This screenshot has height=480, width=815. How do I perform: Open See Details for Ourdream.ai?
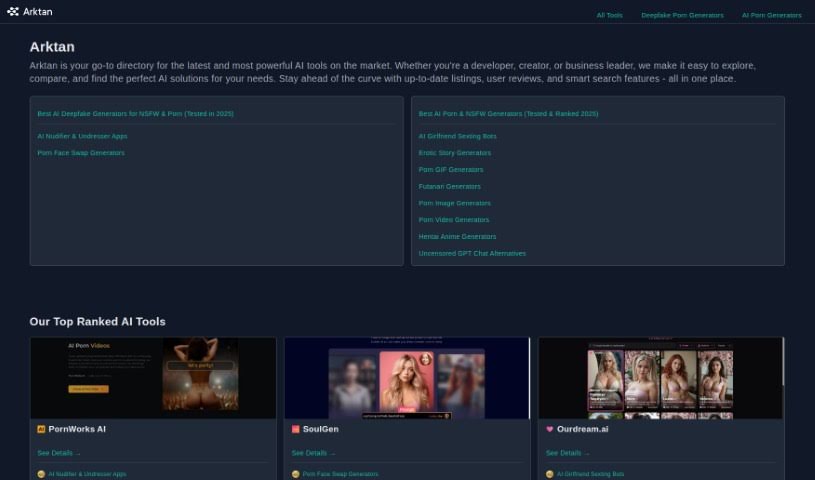tap(567, 453)
